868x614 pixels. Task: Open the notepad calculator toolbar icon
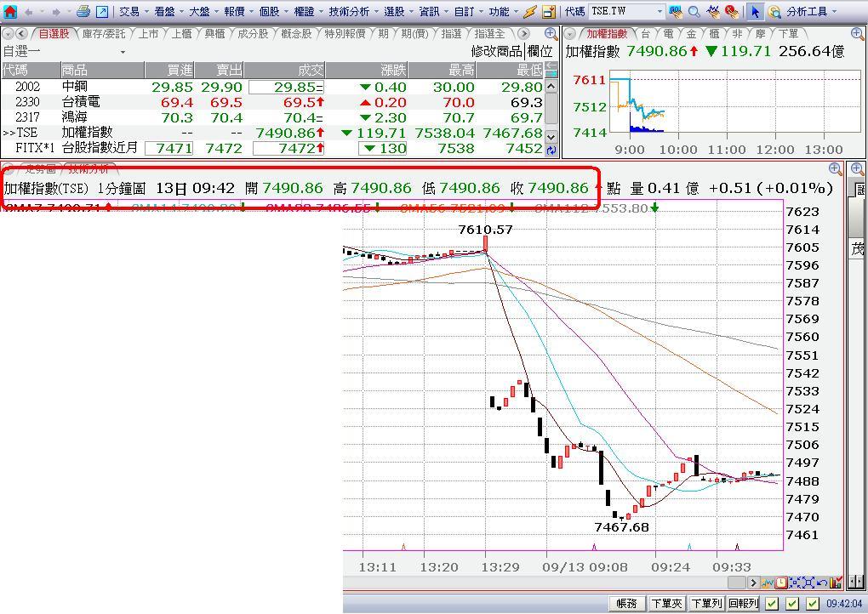coord(549,11)
